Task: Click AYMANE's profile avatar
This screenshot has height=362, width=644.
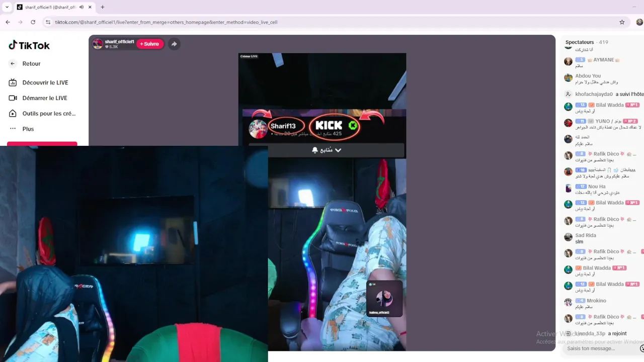Action: click(x=568, y=61)
